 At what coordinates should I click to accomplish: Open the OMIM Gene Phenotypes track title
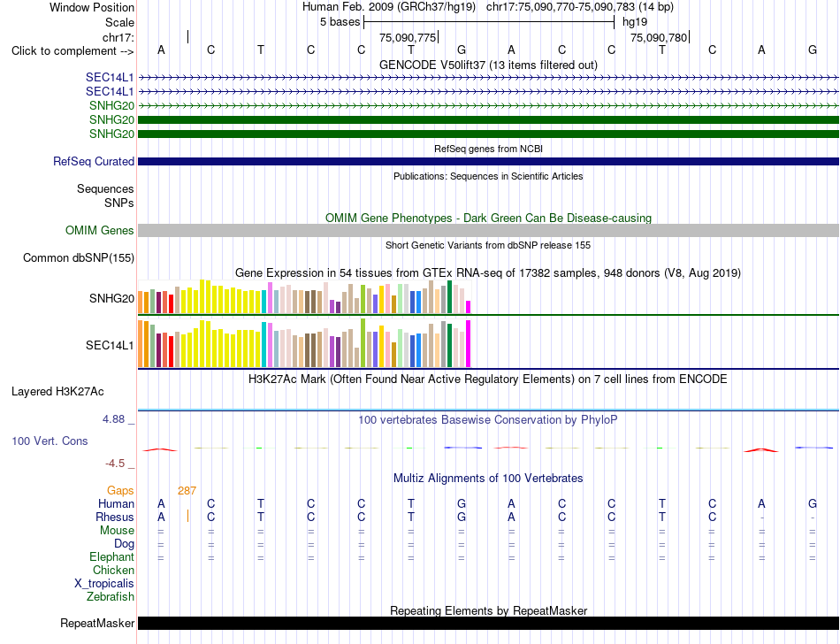click(488, 218)
